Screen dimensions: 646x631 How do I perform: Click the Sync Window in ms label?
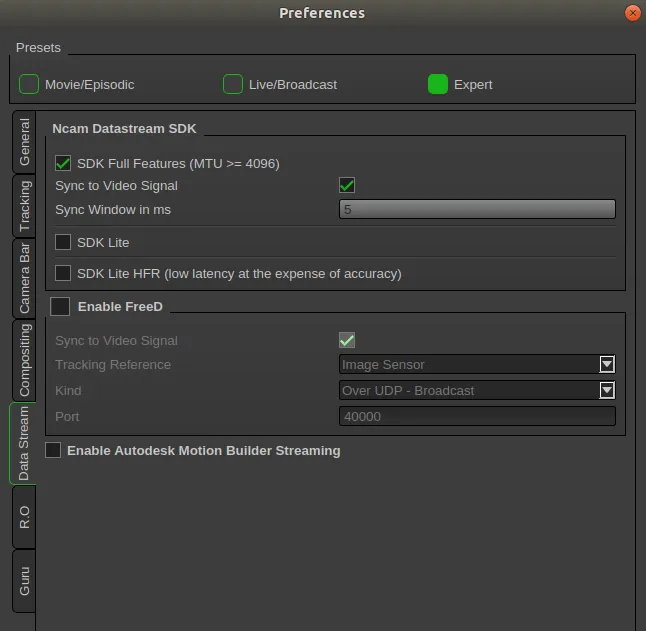pyautogui.click(x=113, y=210)
